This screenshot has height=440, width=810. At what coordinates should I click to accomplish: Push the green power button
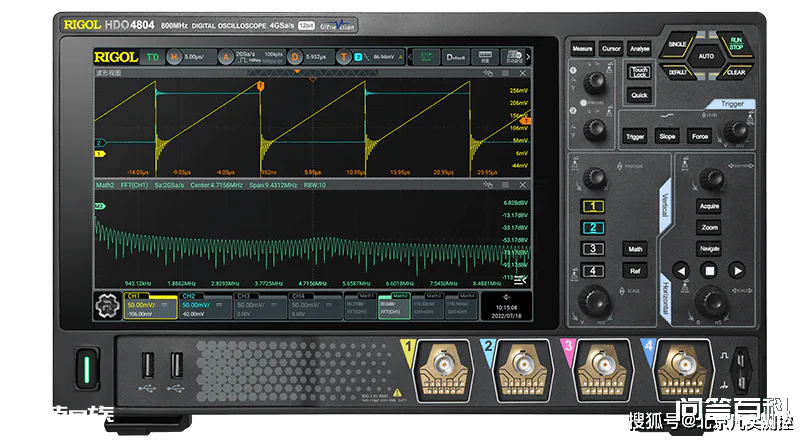[87, 369]
